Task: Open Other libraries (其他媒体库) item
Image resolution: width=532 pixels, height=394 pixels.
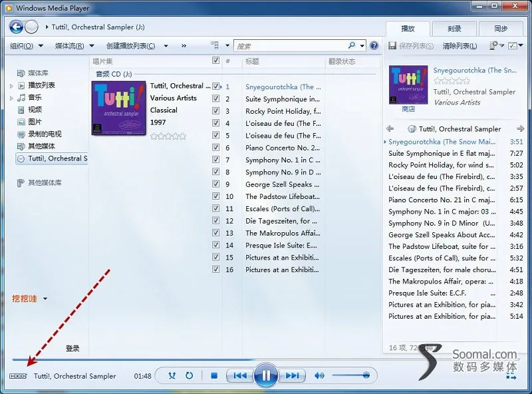Action: coord(39,183)
